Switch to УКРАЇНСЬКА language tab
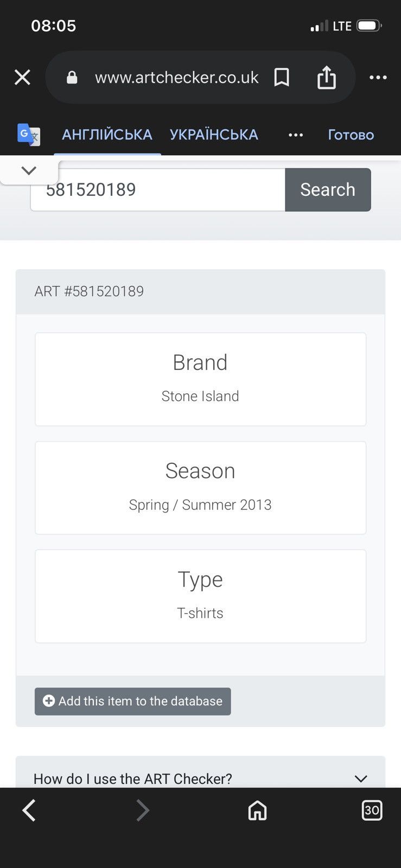 click(x=214, y=135)
